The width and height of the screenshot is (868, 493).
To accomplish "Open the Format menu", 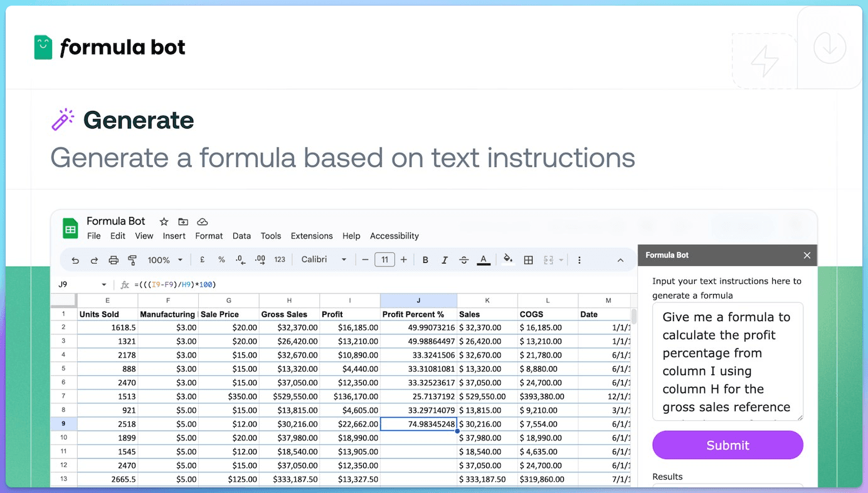I will pos(209,236).
